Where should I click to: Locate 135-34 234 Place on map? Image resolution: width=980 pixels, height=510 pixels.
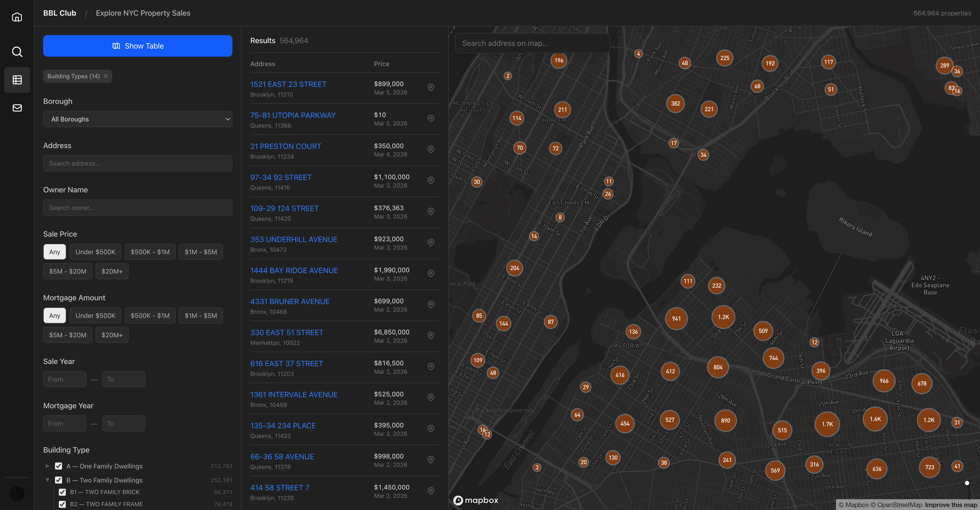coord(431,429)
